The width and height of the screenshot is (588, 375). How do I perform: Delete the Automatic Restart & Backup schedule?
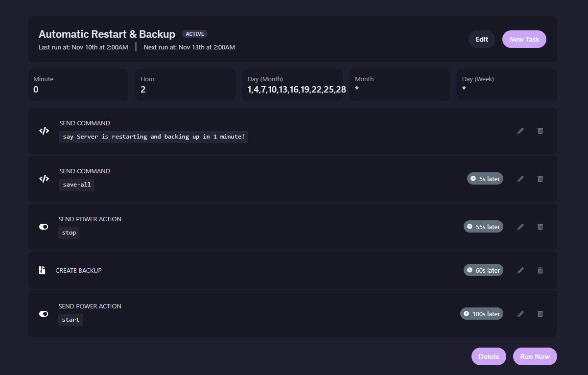tap(489, 356)
